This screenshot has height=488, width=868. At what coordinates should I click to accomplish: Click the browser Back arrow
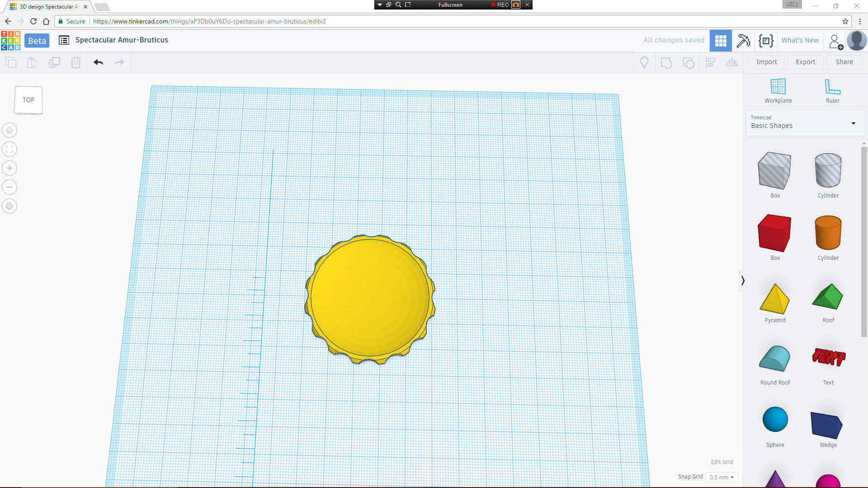(x=8, y=21)
